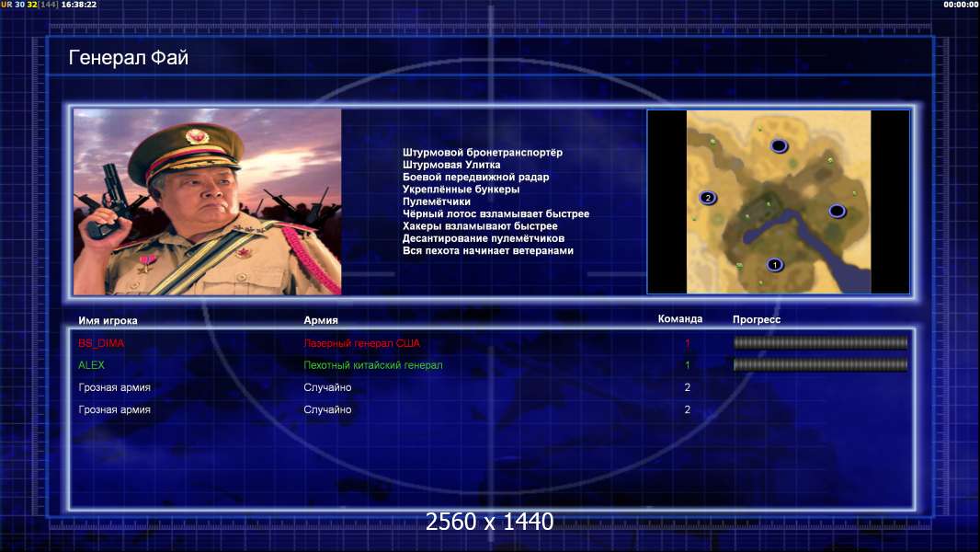This screenshot has height=552, width=980.
Task: Click General Fai portrait image
Action: [x=208, y=201]
